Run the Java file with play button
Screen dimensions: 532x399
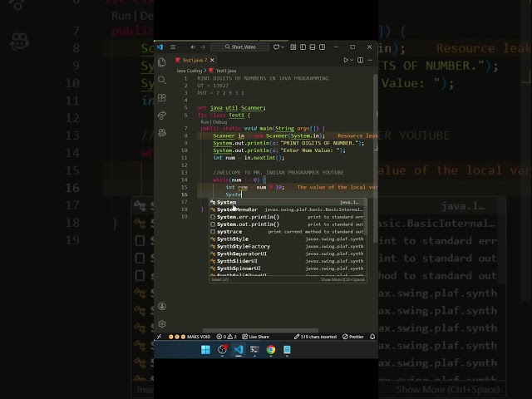point(346,60)
